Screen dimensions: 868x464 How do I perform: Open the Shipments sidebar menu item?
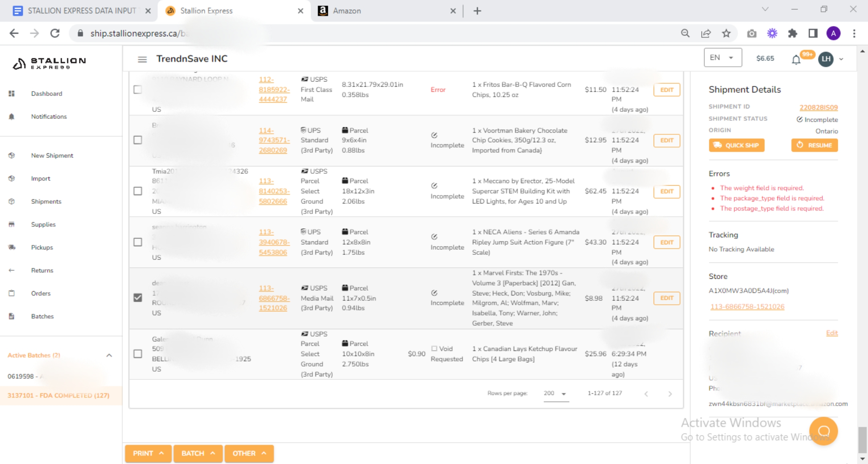[x=46, y=201]
